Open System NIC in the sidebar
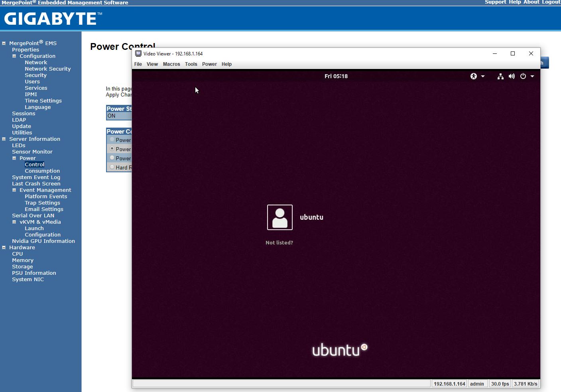 point(28,280)
